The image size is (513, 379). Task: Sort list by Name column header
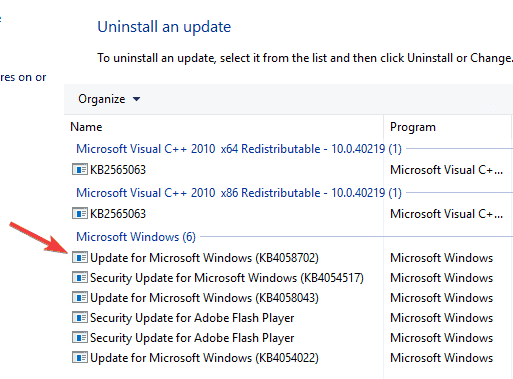point(223,127)
